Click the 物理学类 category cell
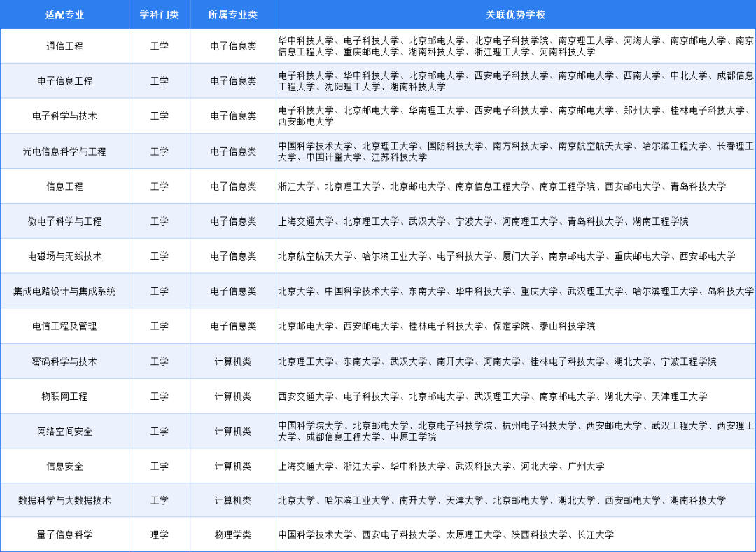 pyautogui.click(x=232, y=534)
